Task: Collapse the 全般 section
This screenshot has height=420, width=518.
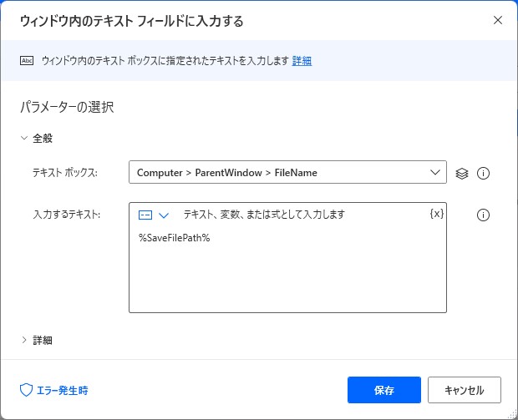Action: pyautogui.click(x=37, y=139)
